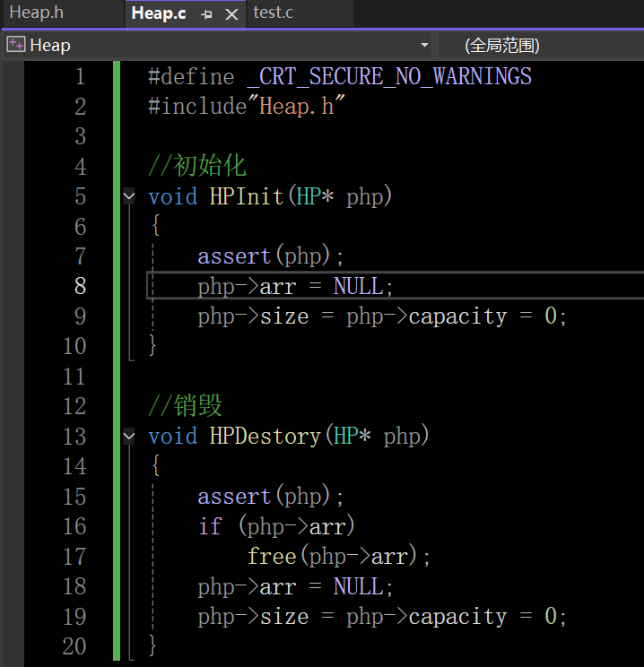644x667 pixels.
Task: Select the Heap.c tab
Action: point(159,13)
